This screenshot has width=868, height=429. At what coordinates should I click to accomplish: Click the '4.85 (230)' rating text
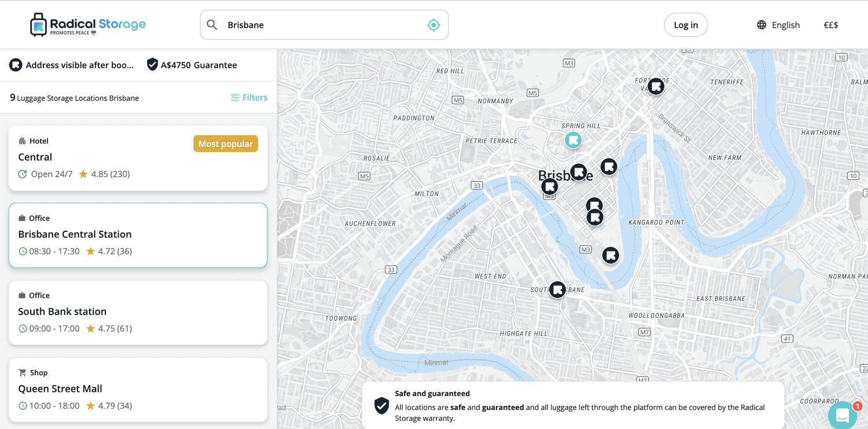click(x=111, y=174)
